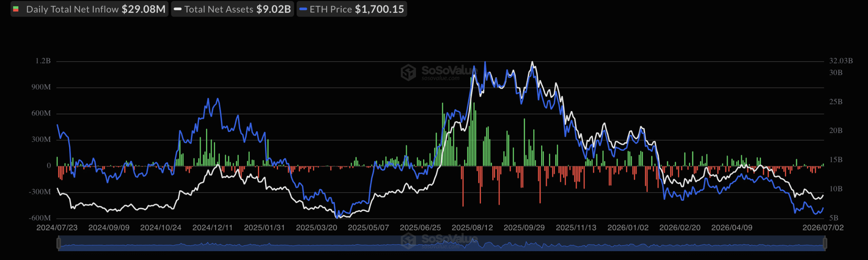Click the 2025/05/07 x-axis date label
Image resolution: width=868 pixels, height=260 pixels.
coord(369,227)
